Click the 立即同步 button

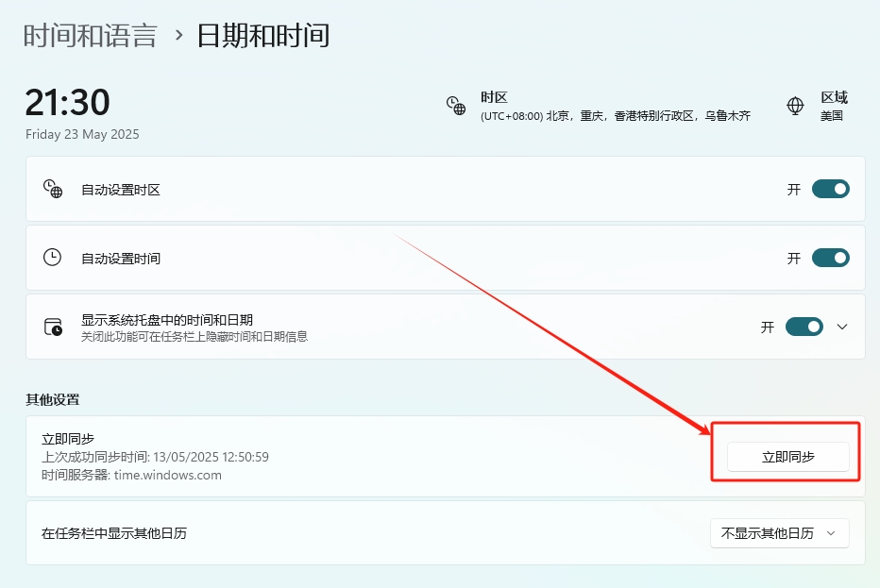788,457
